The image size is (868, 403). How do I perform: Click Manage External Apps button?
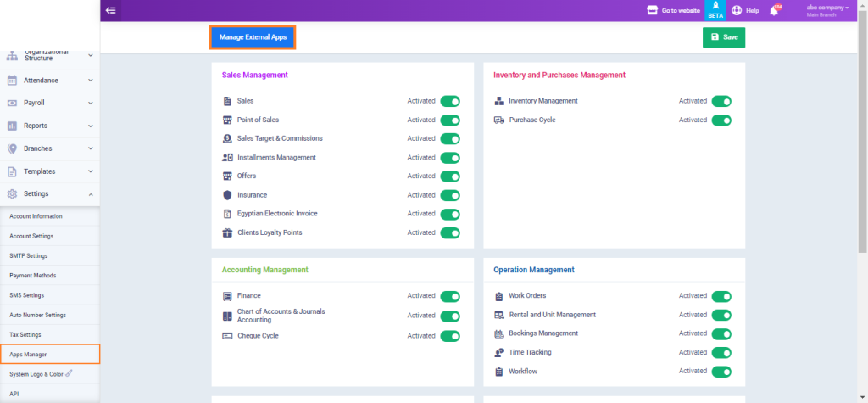(253, 37)
